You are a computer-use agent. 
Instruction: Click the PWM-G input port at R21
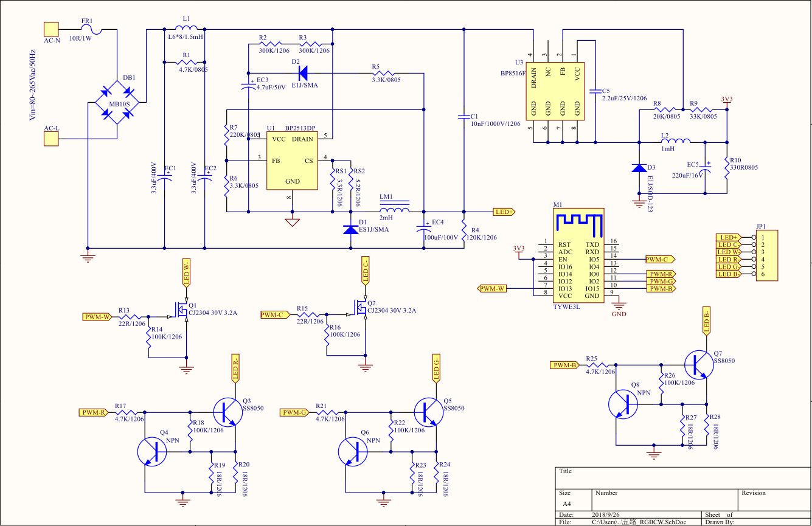click(296, 412)
